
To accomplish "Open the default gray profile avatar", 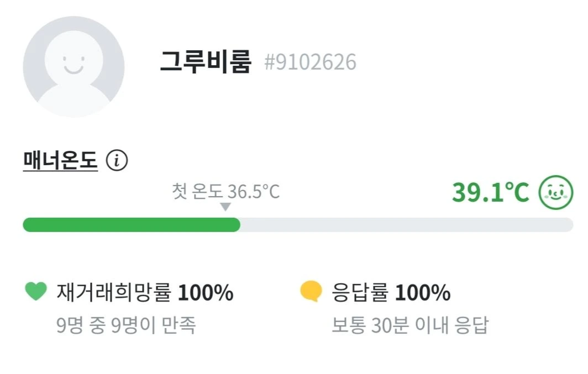I will [x=73, y=66].
